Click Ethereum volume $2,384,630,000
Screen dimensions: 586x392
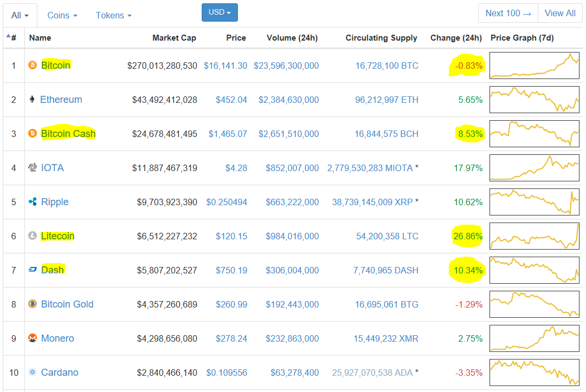288,100
